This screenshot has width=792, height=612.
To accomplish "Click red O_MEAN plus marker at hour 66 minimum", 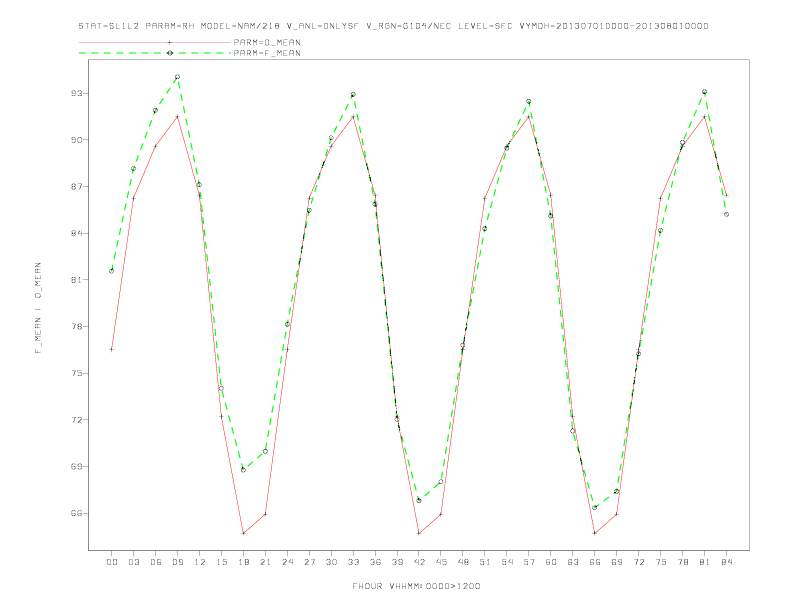I will pos(595,533).
